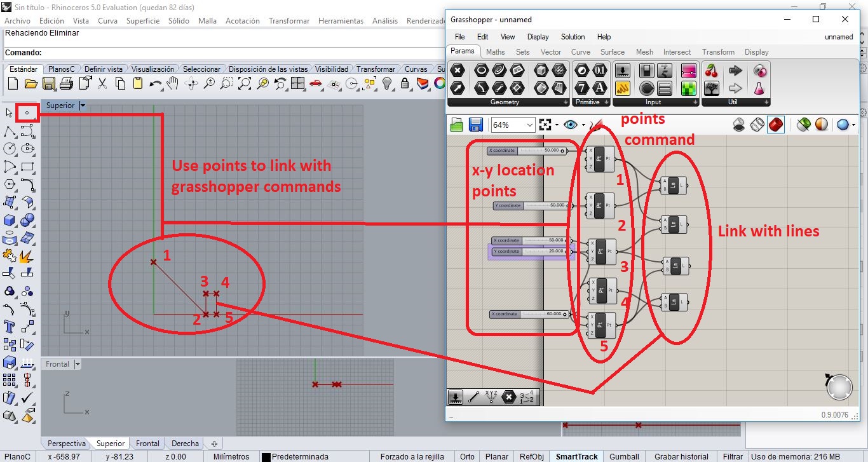Image resolution: width=868 pixels, height=462 pixels.
Task: Click the Grasshopper open file icon
Action: point(456,125)
